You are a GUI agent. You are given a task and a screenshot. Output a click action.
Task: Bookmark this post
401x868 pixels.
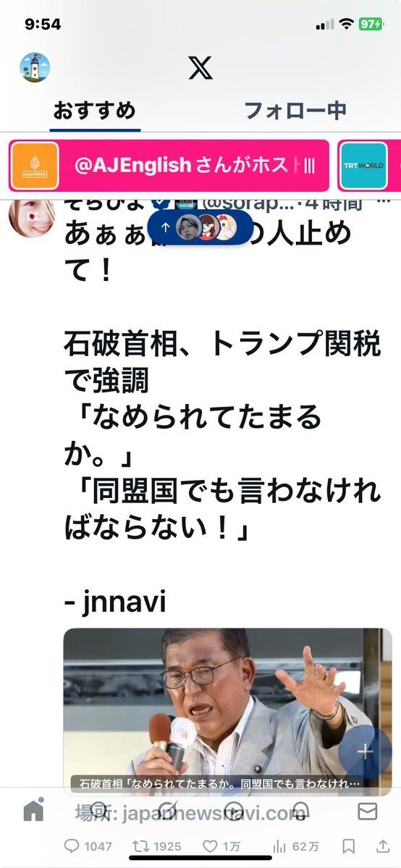pyautogui.click(x=348, y=846)
